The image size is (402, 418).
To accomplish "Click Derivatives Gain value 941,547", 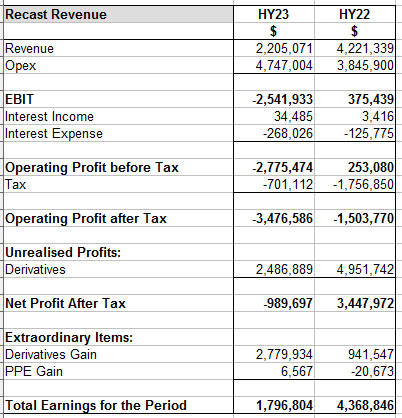I will pyautogui.click(x=371, y=355).
